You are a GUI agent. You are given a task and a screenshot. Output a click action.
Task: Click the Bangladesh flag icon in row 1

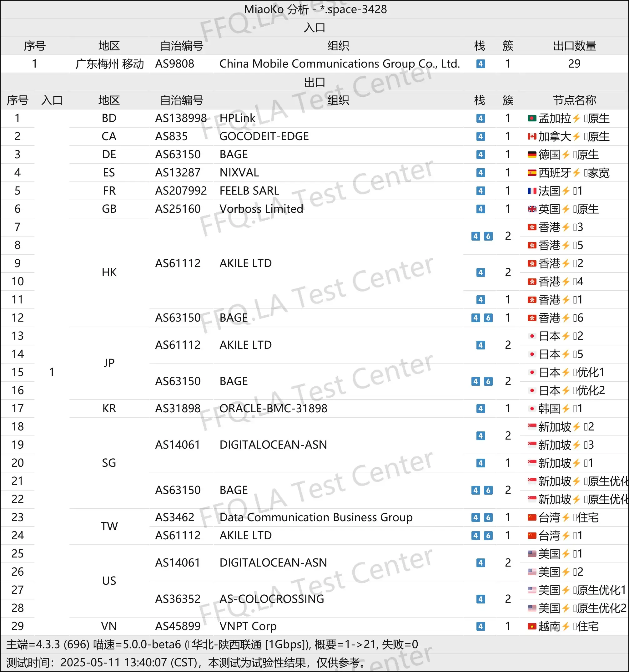click(x=532, y=118)
